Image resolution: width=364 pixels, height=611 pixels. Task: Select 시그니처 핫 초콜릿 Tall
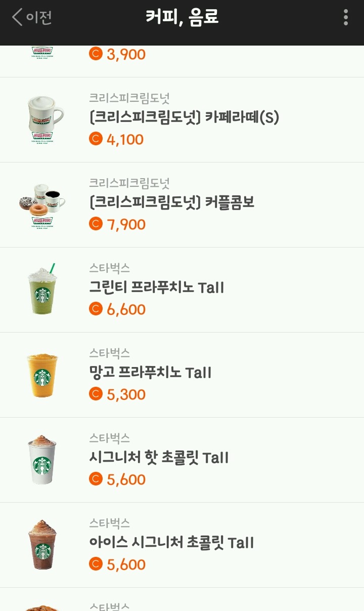tap(159, 458)
